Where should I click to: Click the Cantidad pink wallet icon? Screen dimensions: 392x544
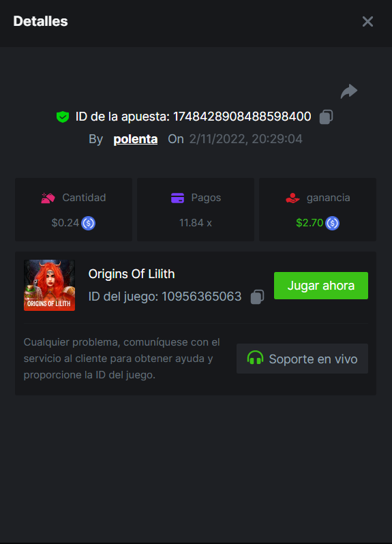point(48,198)
